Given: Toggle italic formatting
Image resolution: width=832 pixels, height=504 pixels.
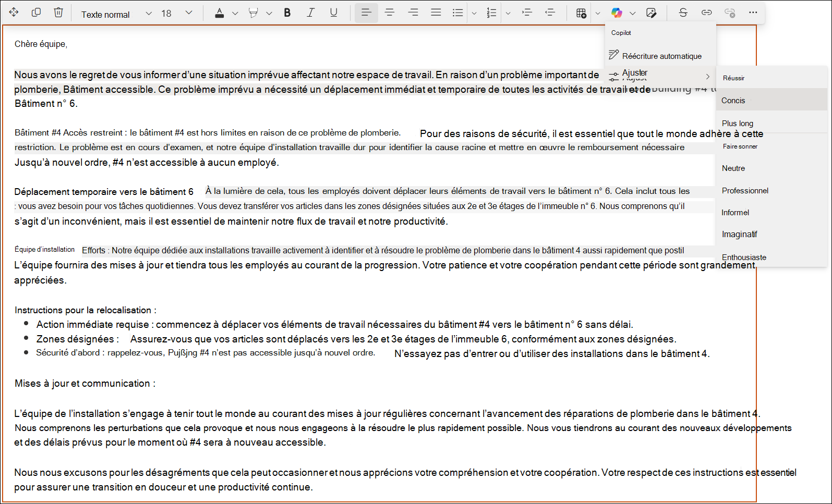Looking at the screenshot, I should 310,13.
